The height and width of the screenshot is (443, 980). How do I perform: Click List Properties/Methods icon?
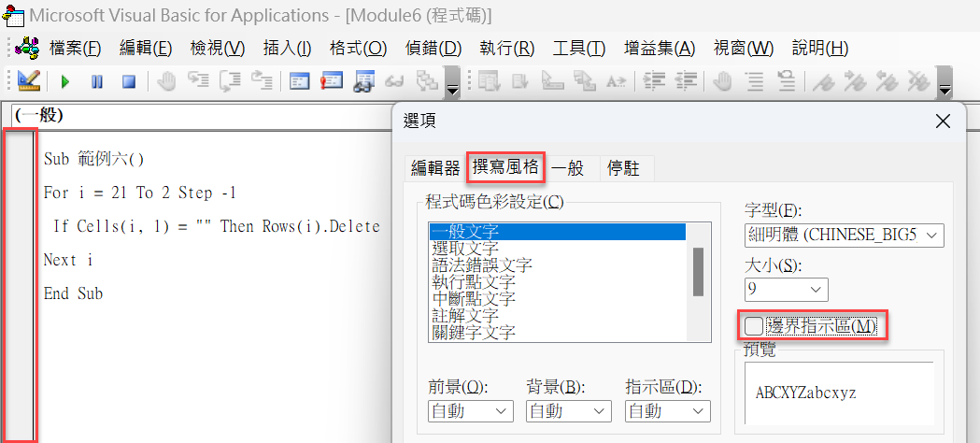pyautogui.click(x=488, y=81)
